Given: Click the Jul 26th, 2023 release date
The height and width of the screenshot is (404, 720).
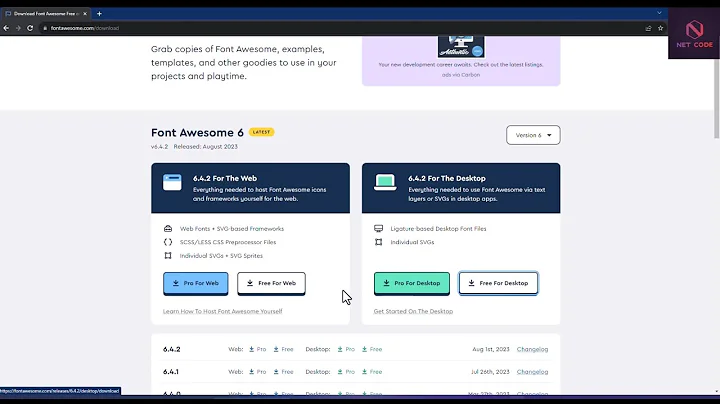Looking at the screenshot, I should [x=490, y=372].
